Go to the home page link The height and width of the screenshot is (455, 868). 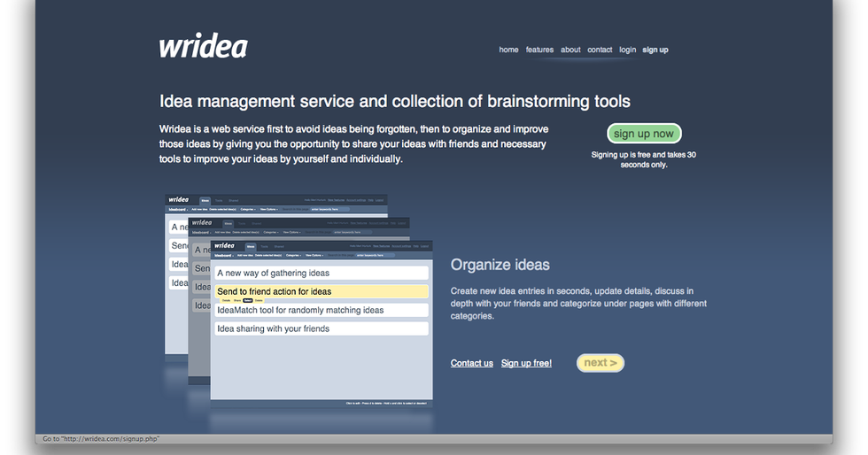pyautogui.click(x=508, y=50)
